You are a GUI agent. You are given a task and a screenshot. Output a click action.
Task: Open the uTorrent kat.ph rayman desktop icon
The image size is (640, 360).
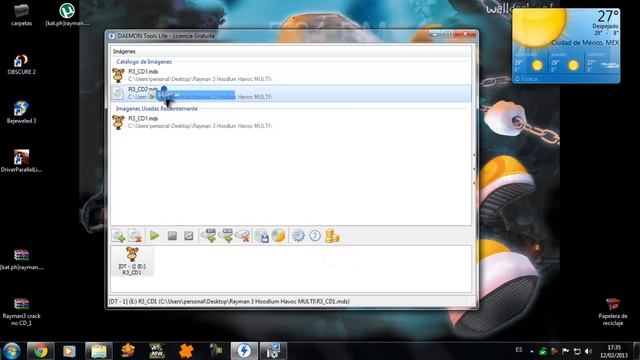point(67,15)
